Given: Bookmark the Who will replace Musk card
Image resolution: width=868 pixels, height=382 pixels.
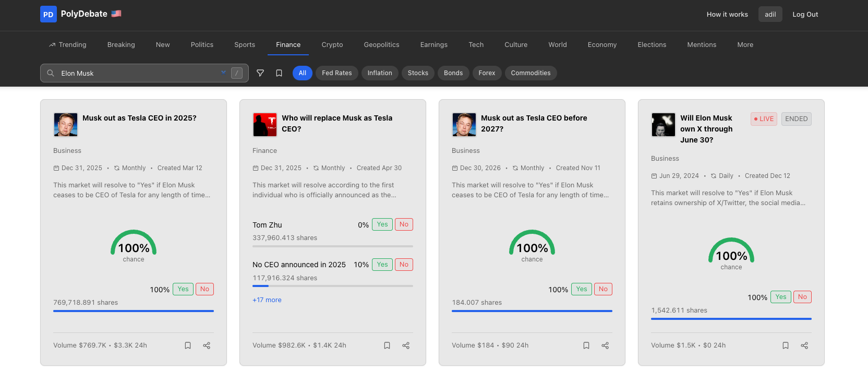Looking at the screenshot, I should (387, 345).
